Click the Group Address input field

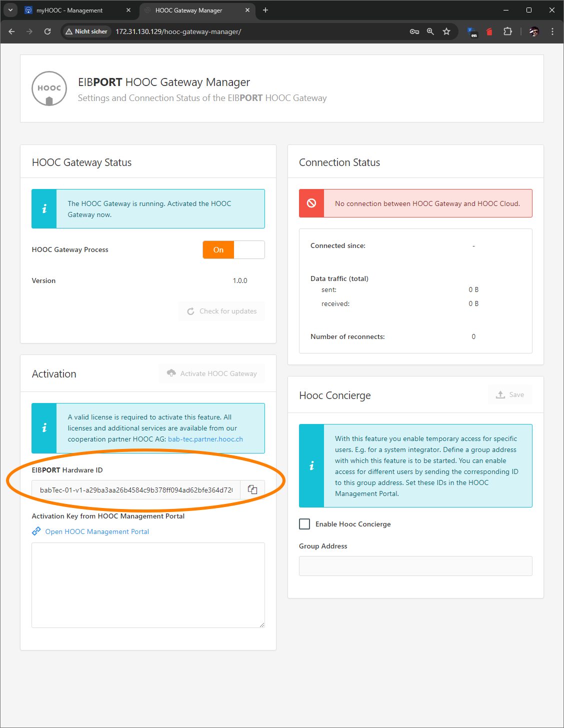tap(415, 566)
